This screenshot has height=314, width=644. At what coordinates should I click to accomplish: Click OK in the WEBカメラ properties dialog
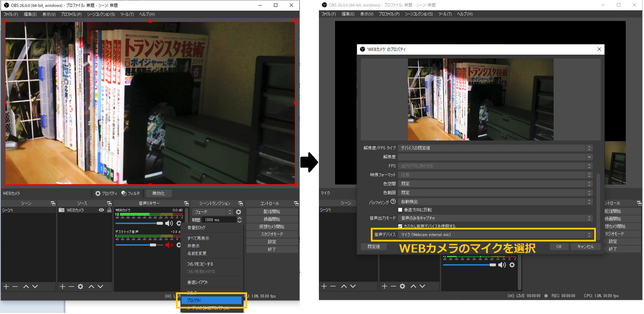point(559,247)
